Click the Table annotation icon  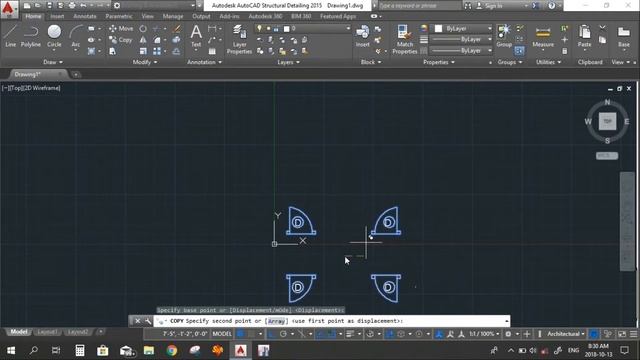click(x=212, y=51)
